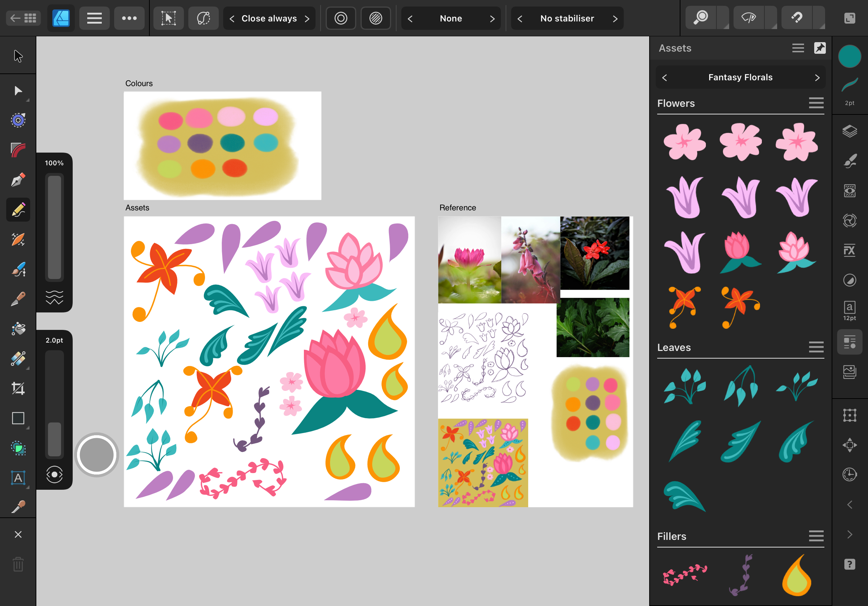This screenshot has height=606, width=868.
Task: Select the Pen tool
Action: coord(18,180)
